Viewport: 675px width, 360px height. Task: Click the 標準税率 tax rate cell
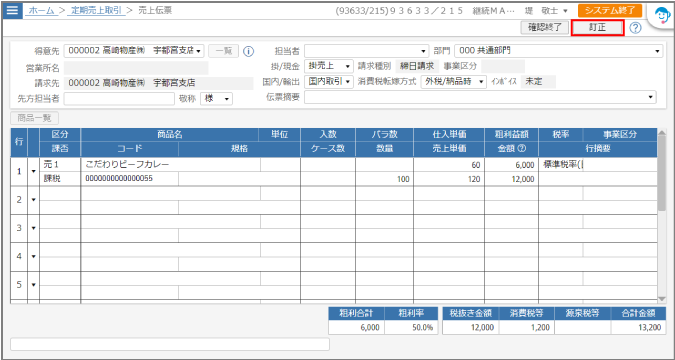click(x=561, y=164)
